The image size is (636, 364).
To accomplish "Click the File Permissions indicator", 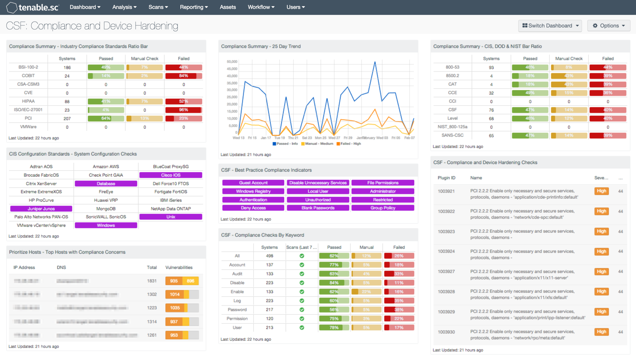I will (x=383, y=183).
